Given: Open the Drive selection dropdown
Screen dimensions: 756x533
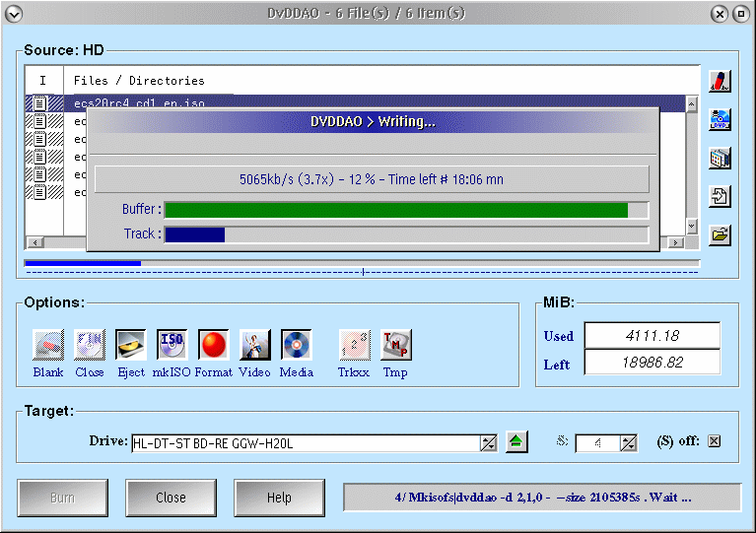Looking at the screenshot, I should 489,443.
